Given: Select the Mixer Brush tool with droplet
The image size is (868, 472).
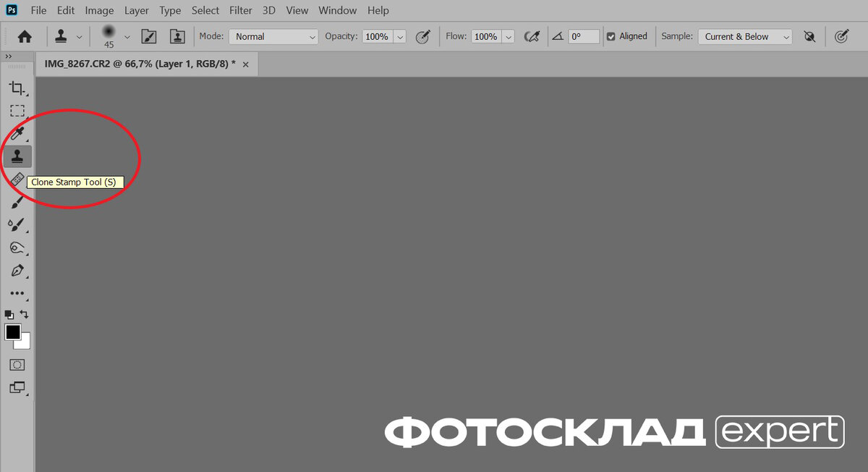Looking at the screenshot, I should (x=17, y=224).
